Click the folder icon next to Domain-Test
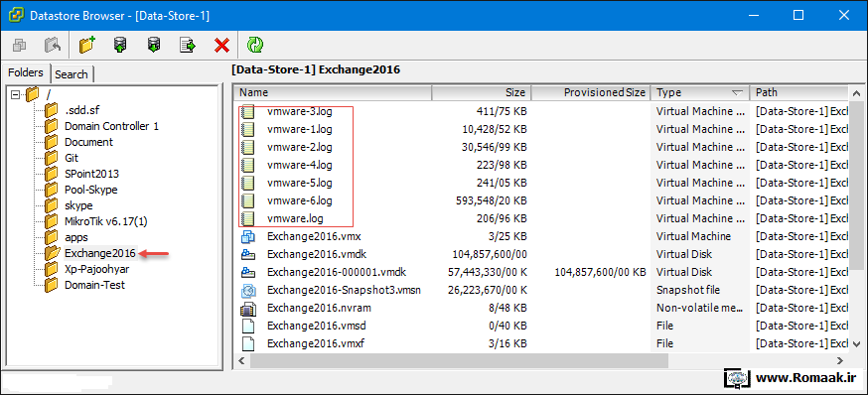Viewport: 868px width, 395px height. pos(52,285)
